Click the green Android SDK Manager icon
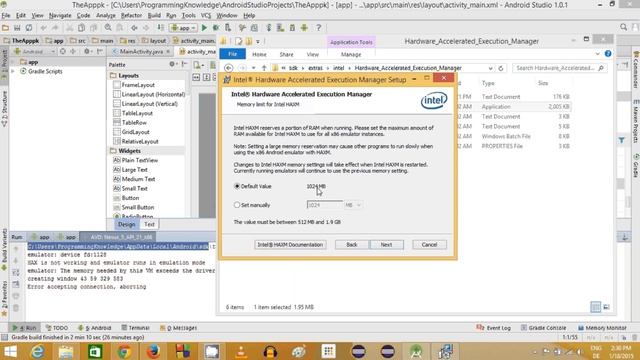640x360 pixels. 304,28
